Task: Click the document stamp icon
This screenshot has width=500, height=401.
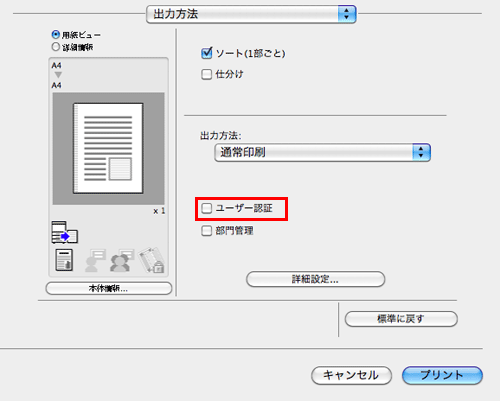Action: coord(64,260)
